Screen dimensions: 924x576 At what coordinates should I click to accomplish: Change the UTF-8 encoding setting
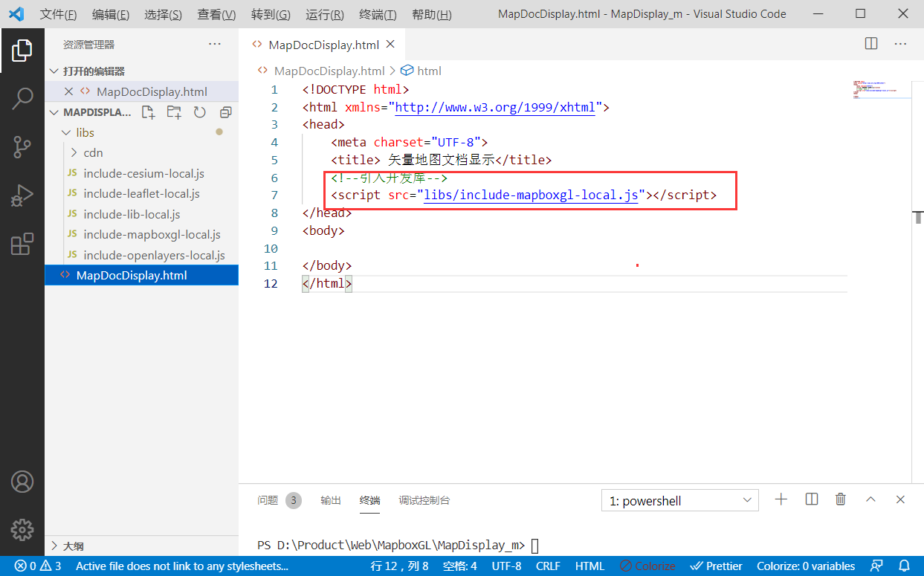(506, 566)
